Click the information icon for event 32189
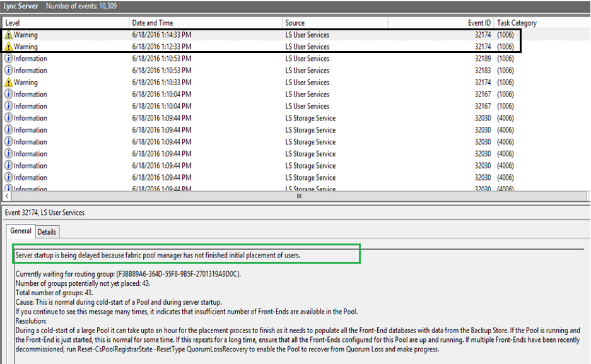 click(x=8, y=59)
